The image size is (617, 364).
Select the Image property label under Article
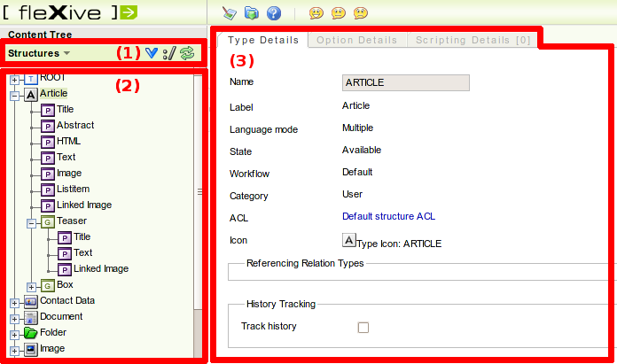[x=69, y=173]
